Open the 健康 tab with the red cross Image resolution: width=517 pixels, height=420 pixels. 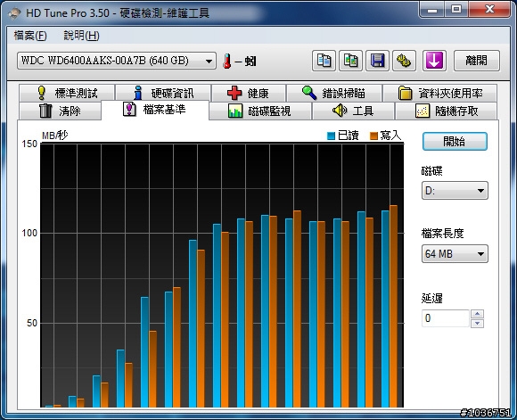pyautogui.click(x=249, y=93)
